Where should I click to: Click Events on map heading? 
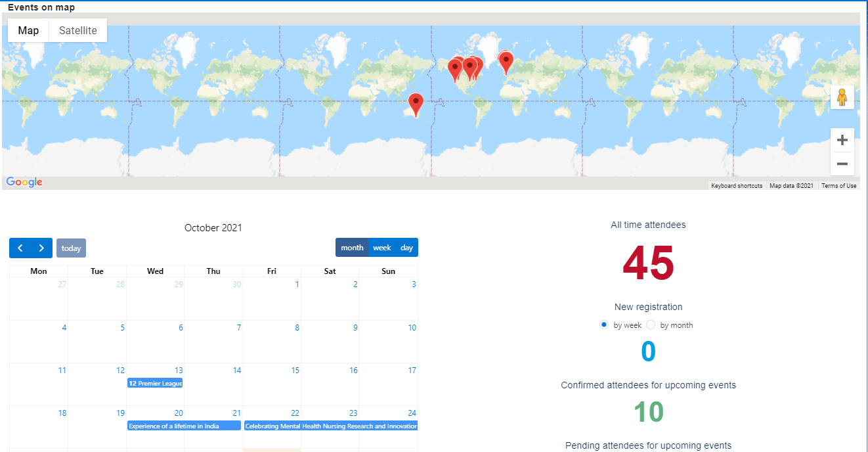point(41,7)
